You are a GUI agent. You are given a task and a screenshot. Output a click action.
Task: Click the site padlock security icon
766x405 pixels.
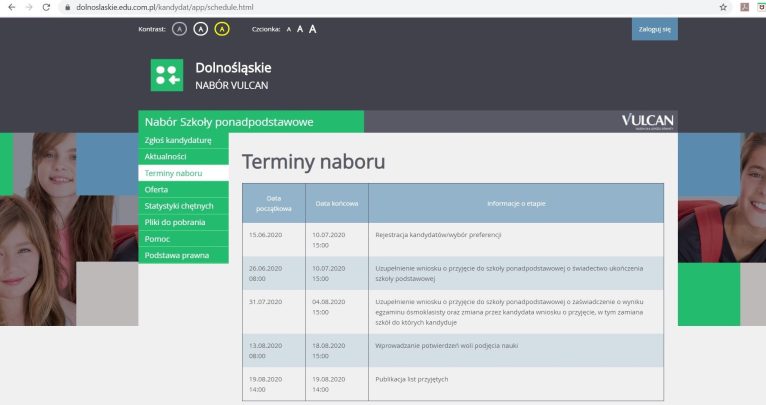(x=66, y=7)
